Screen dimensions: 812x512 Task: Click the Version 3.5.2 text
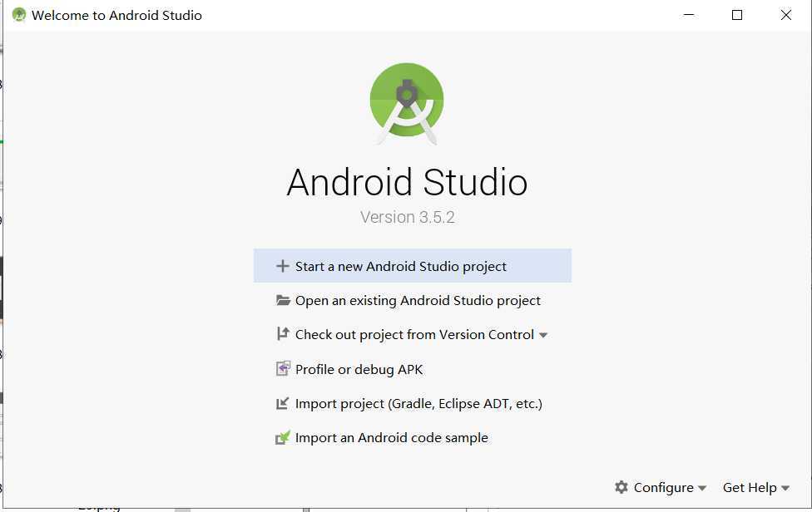pyautogui.click(x=408, y=217)
